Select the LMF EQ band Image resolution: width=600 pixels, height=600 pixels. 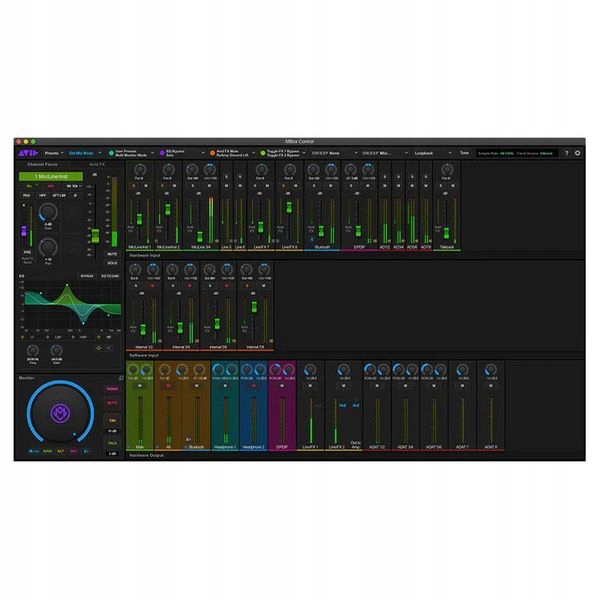click(x=58, y=337)
